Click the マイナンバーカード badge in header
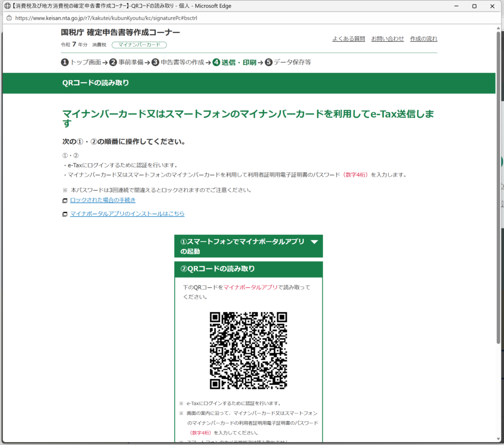The height and width of the screenshot is (445, 504). (139, 45)
